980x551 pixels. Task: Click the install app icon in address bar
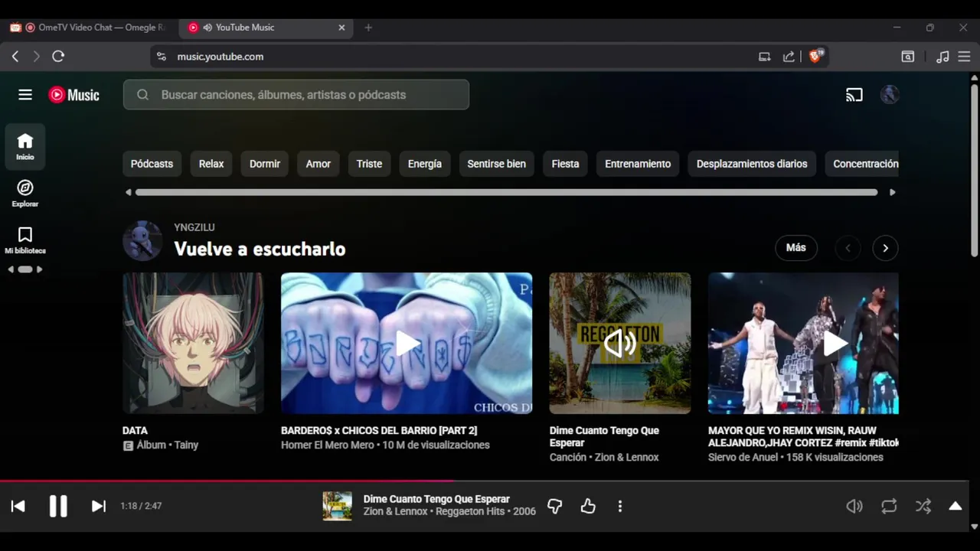tap(764, 57)
